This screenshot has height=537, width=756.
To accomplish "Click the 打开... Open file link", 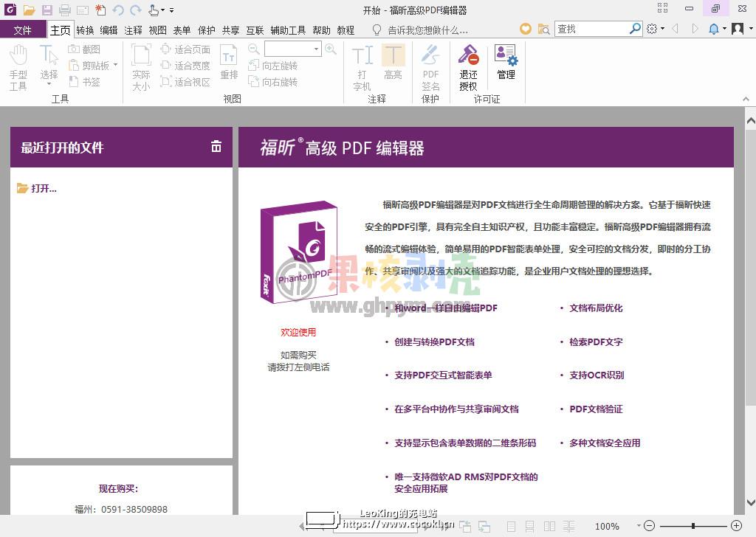I will pyautogui.click(x=37, y=188).
